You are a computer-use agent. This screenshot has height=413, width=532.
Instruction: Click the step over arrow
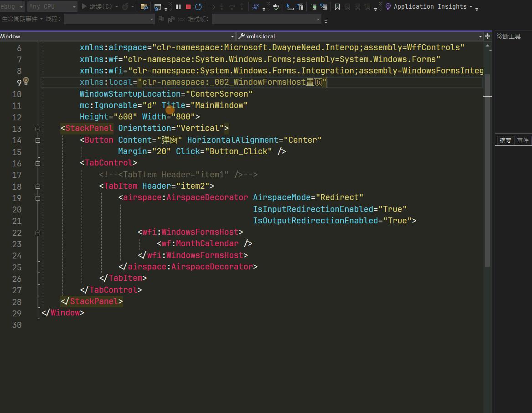click(232, 6)
